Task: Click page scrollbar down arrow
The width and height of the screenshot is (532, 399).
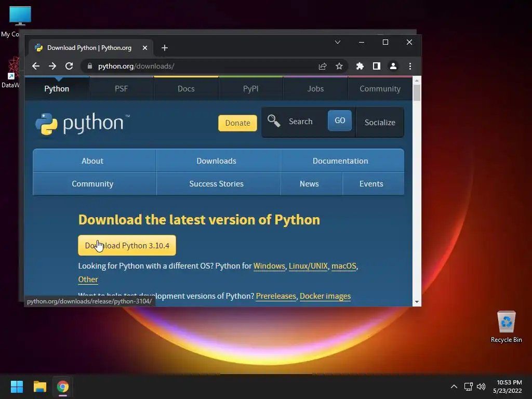Action: (x=417, y=302)
